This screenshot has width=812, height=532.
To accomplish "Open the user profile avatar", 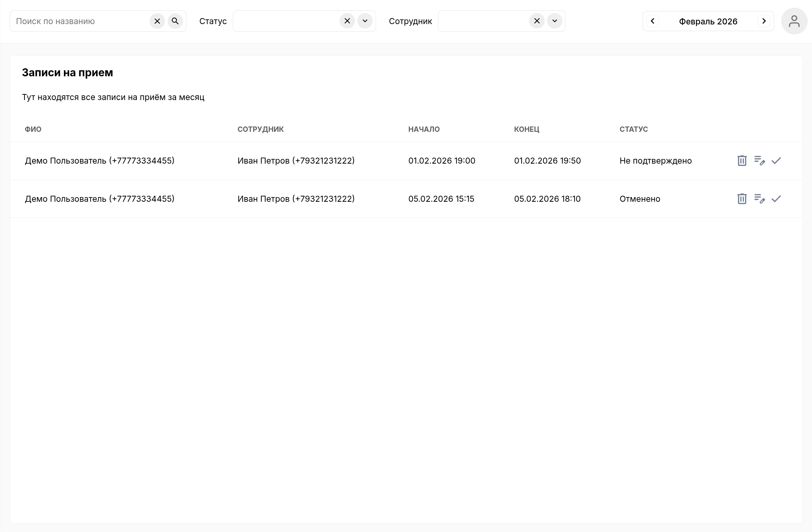I will [794, 21].
